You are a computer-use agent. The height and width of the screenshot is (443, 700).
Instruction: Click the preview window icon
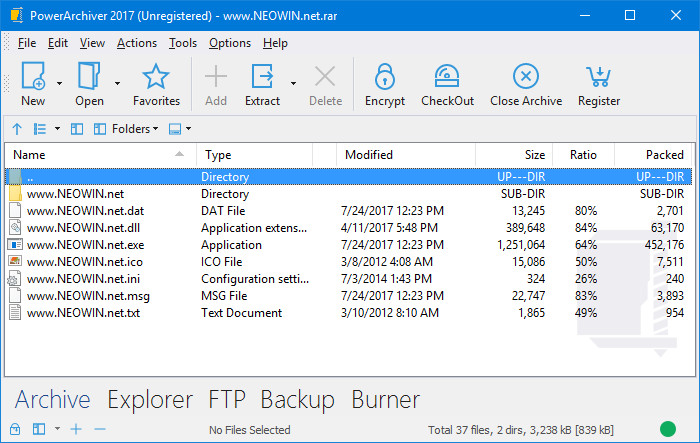(x=175, y=129)
